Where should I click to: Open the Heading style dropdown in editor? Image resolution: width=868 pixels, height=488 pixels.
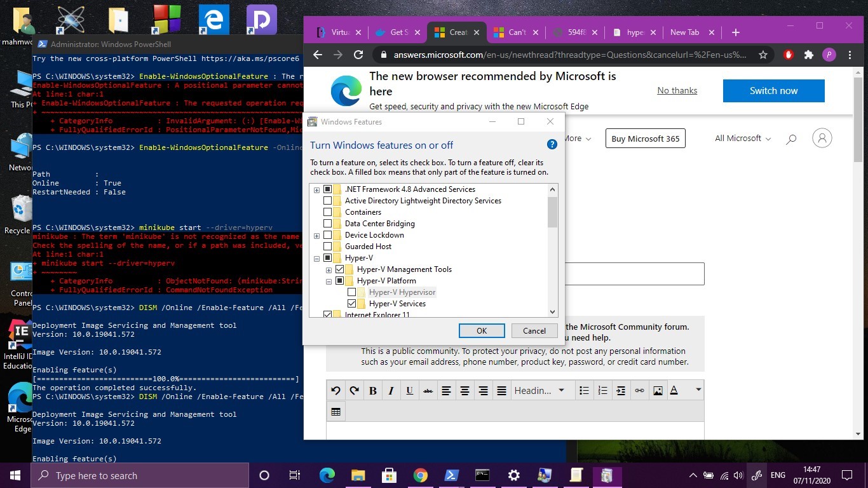pyautogui.click(x=540, y=391)
